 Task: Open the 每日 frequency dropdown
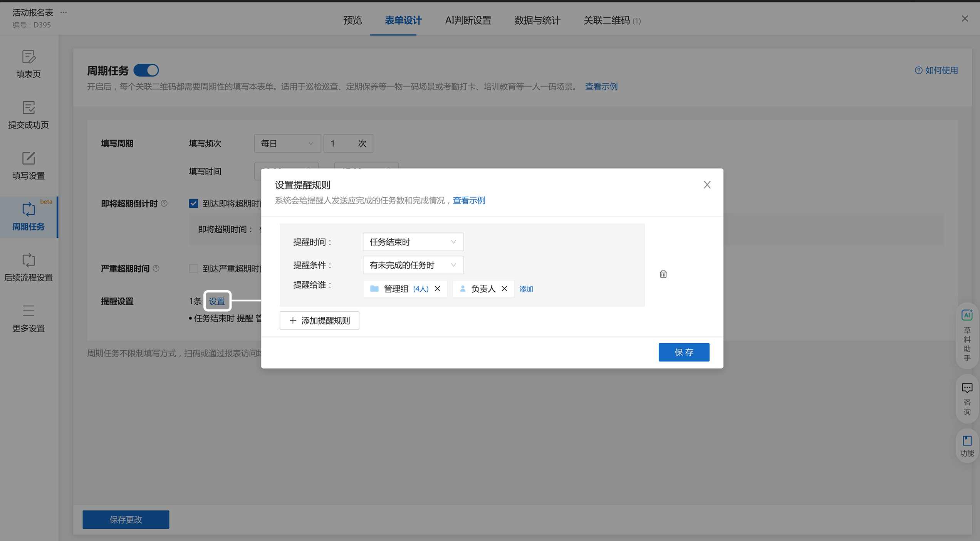tap(287, 143)
